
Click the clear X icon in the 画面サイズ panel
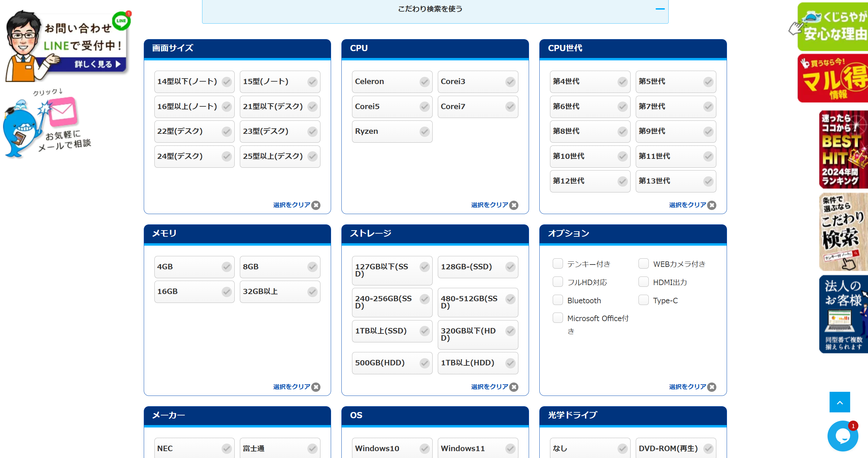(x=316, y=205)
